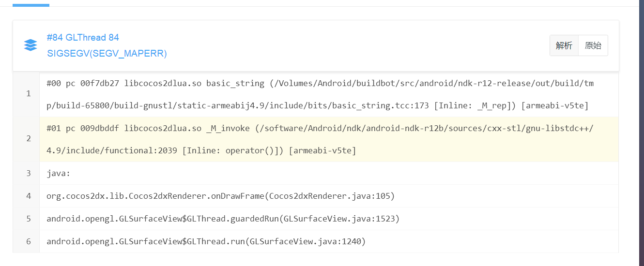
Task: Click the stacked layers icon
Action: 31,45
